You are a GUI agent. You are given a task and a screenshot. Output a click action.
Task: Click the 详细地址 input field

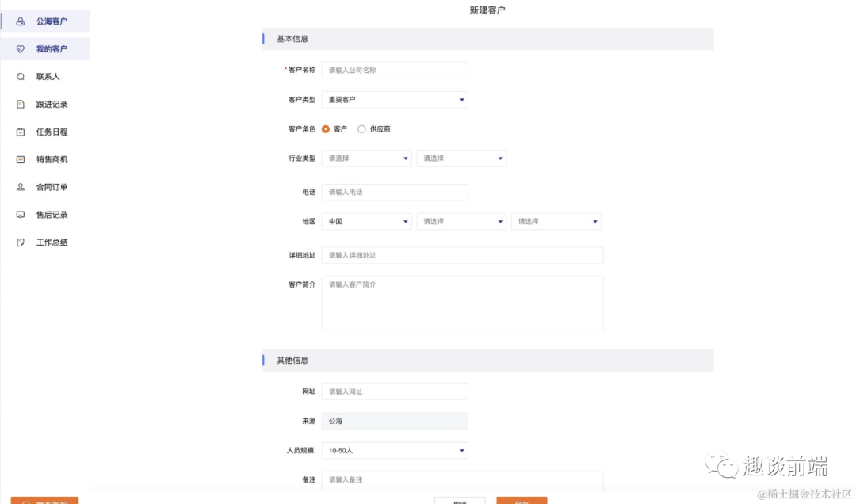tap(462, 255)
